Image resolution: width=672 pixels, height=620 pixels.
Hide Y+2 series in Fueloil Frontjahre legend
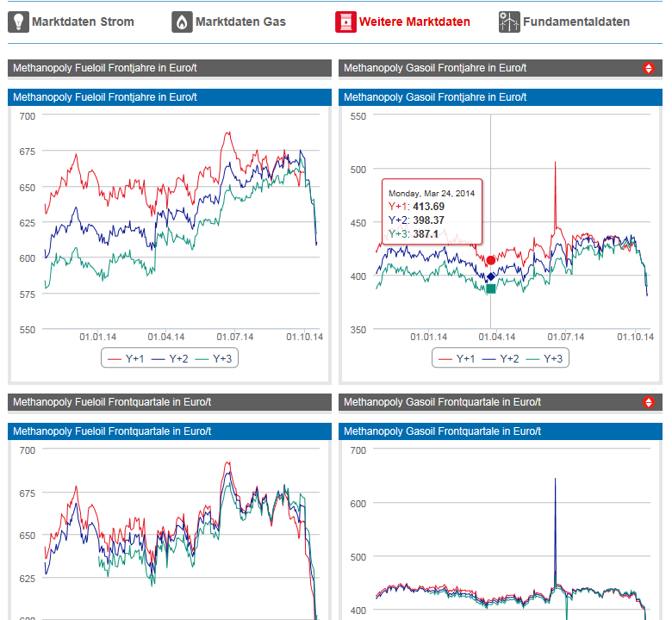tap(169, 358)
